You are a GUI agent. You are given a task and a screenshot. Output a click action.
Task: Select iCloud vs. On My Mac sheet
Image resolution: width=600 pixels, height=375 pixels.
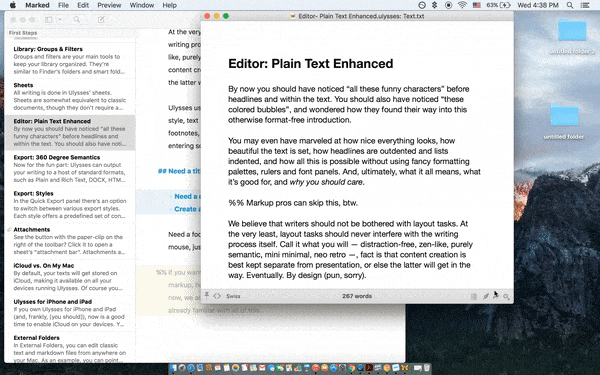(x=70, y=277)
